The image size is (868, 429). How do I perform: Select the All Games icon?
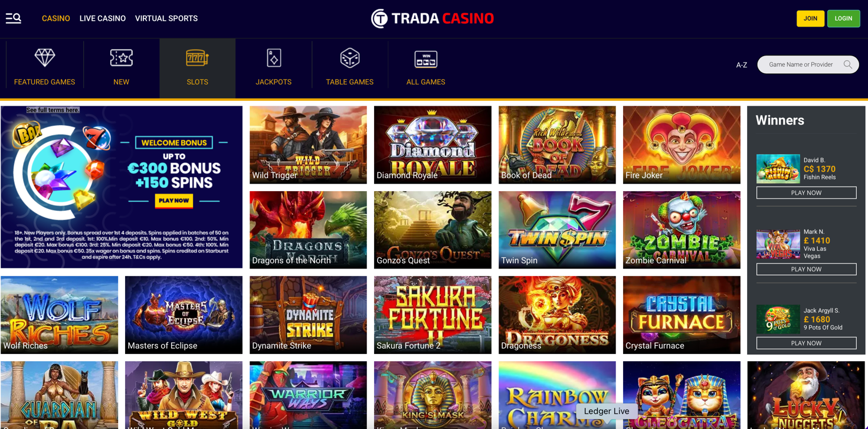click(x=425, y=59)
